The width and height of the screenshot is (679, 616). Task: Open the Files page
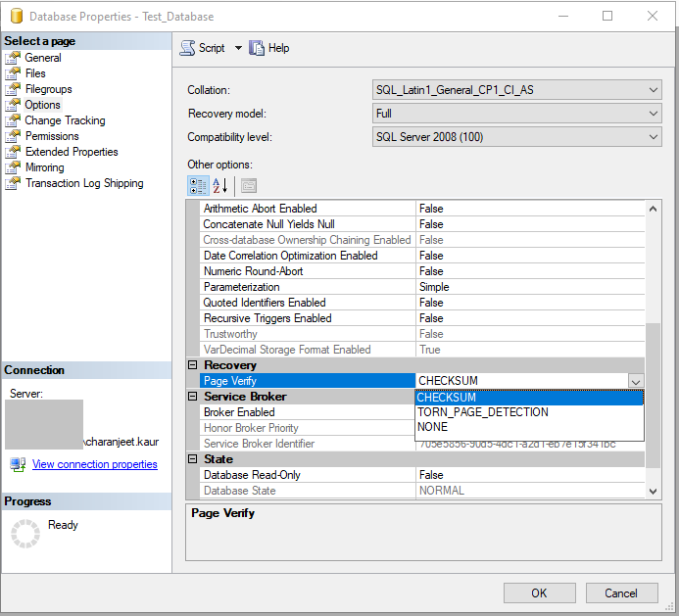coord(35,73)
